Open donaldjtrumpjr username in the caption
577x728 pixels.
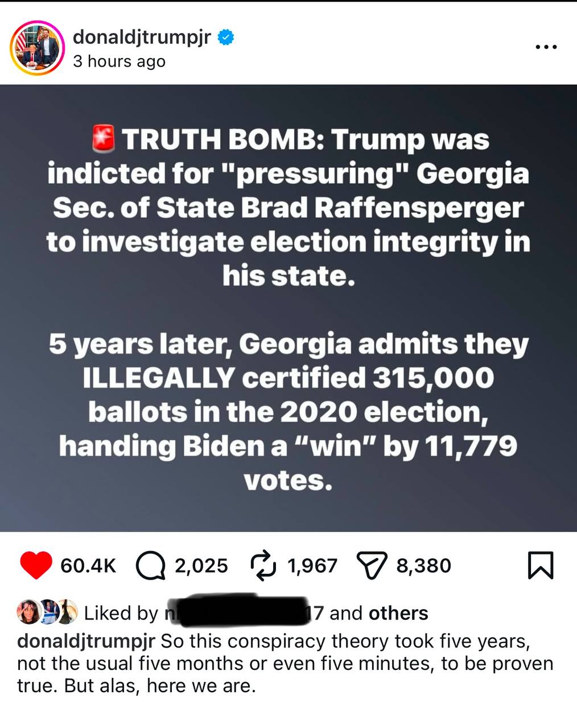coord(86,642)
